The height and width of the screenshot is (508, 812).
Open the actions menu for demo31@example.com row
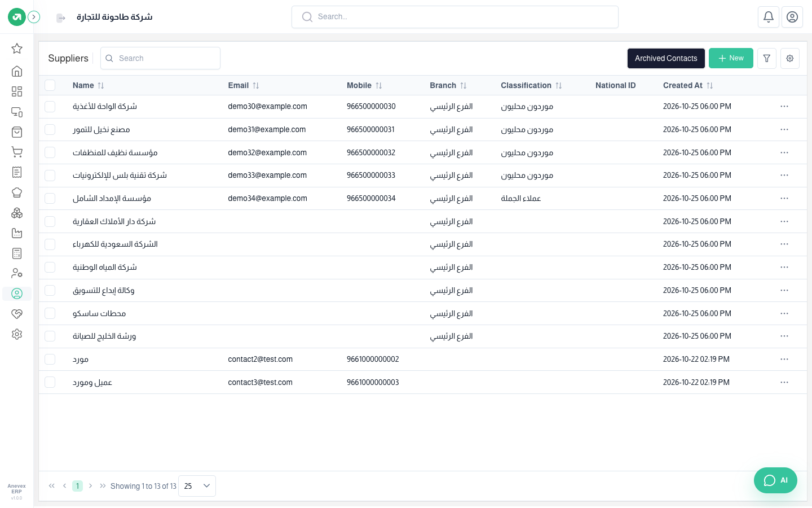click(784, 129)
